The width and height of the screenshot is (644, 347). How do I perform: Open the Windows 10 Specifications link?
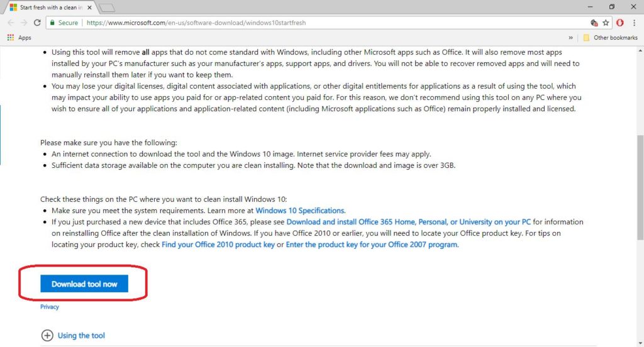pos(300,211)
